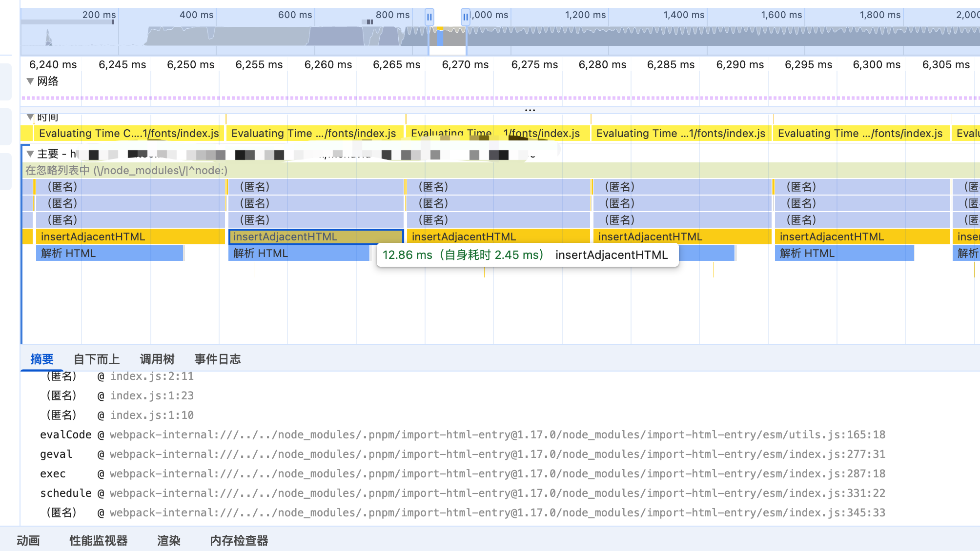
Task: Open the index.js:2:11 source link
Action: pyautogui.click(x=152, y=376)
